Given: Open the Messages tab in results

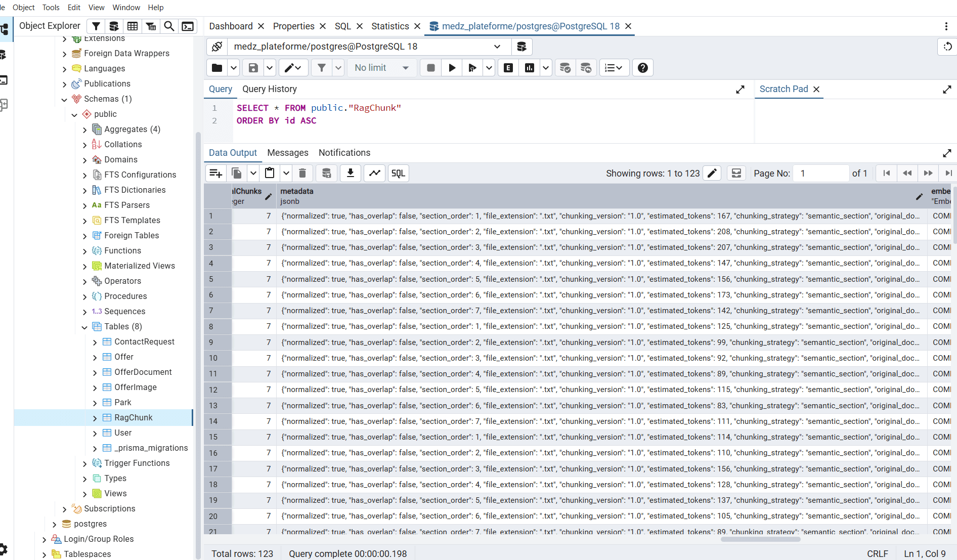Looking at the screenshot, I should point(288,153).
